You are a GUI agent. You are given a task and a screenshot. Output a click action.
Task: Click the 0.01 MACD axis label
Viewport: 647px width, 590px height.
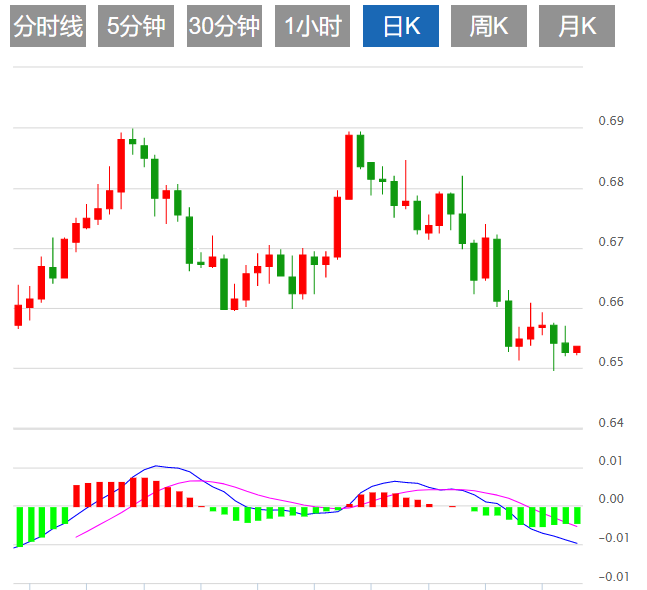tap(611, 460)
